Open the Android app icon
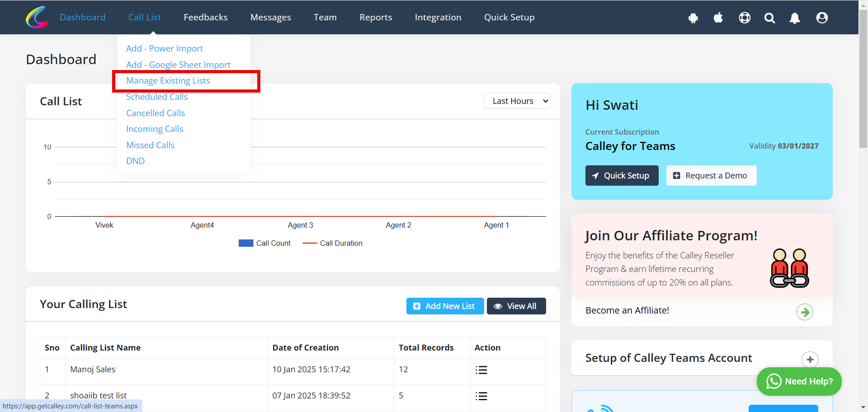 693,18
